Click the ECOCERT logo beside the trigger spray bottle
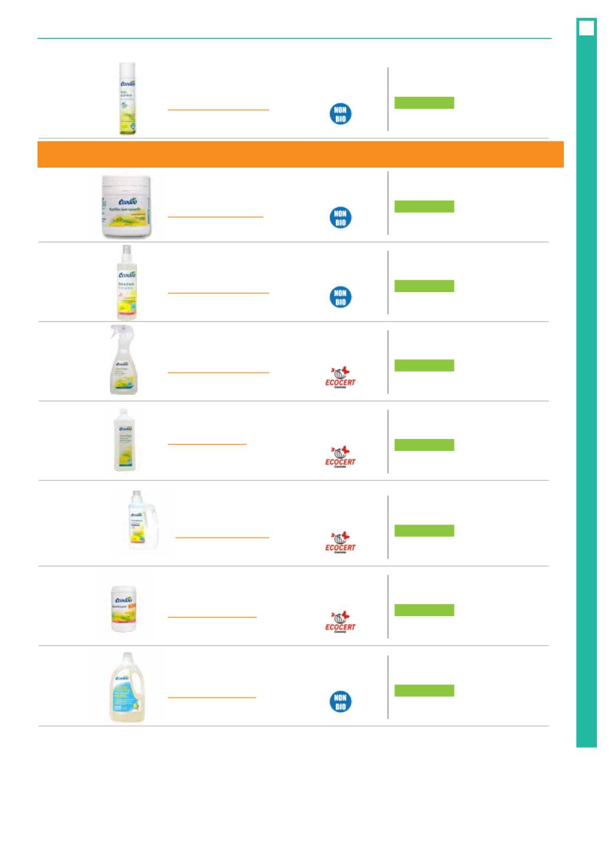This screenshot has height=868, width=614. tap(341, 377)
